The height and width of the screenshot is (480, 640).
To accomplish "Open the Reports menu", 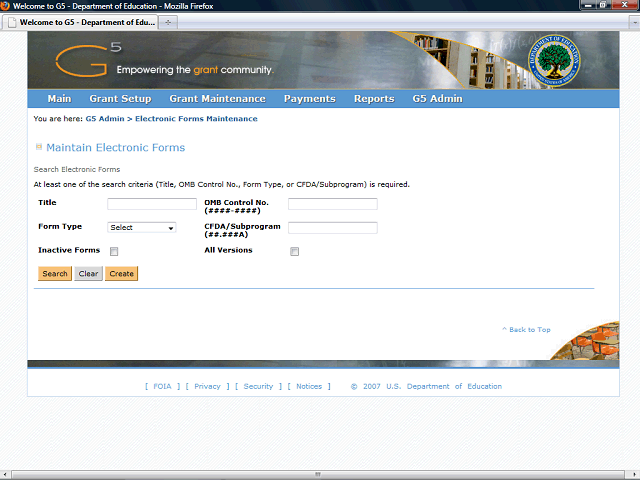I will pos(374,99).
